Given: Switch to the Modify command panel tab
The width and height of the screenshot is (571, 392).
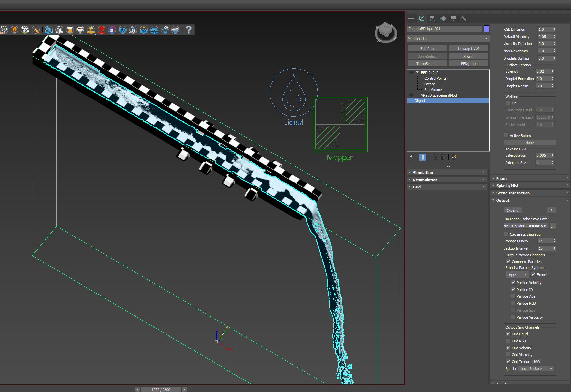Looking at the screenshot, I should [x=422, y=19].
